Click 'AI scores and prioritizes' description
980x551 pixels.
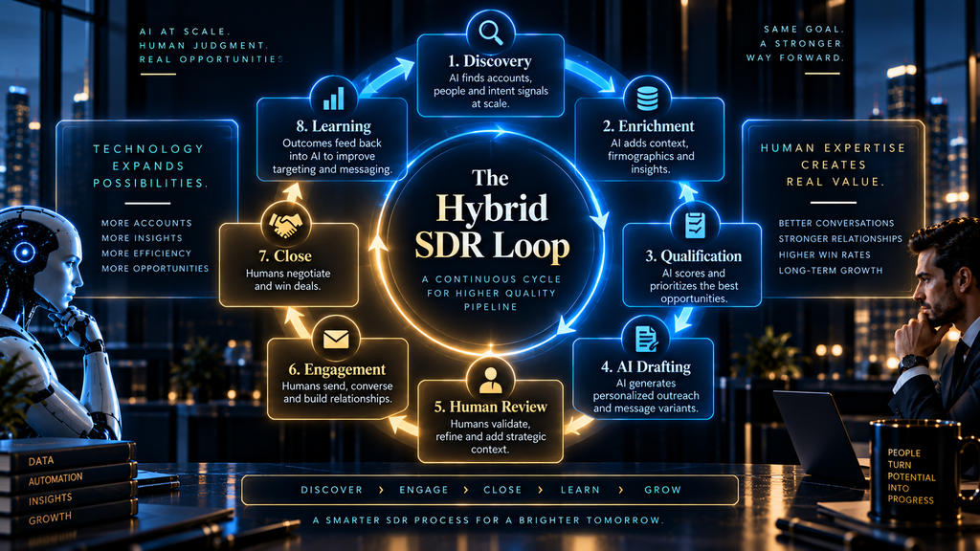click(694, 286)
